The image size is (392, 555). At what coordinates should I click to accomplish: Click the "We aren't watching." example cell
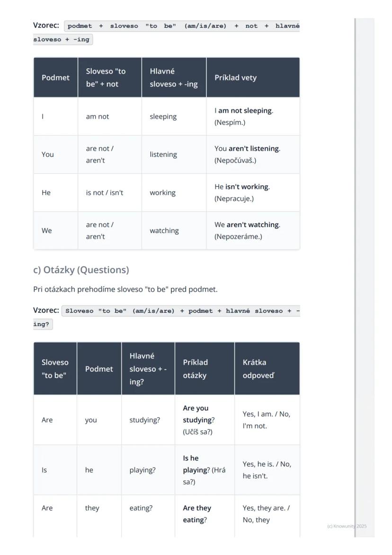click(x=247, y=230)
